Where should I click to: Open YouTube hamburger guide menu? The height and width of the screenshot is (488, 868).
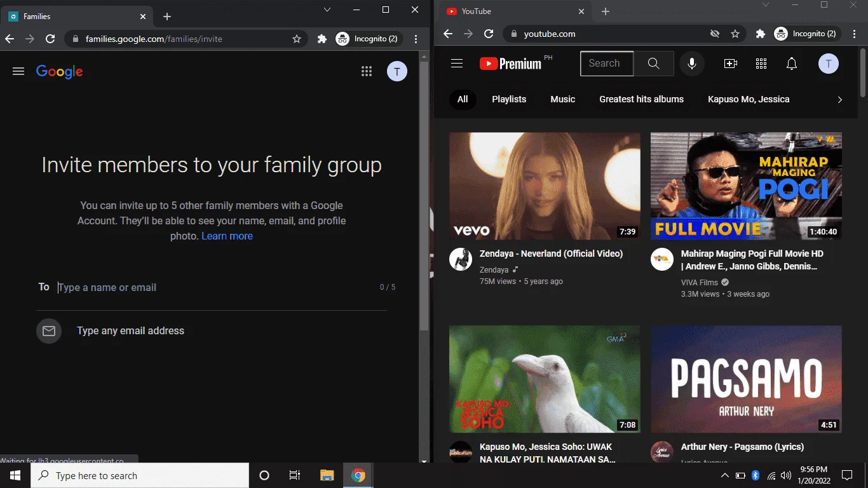coord(456,64)
